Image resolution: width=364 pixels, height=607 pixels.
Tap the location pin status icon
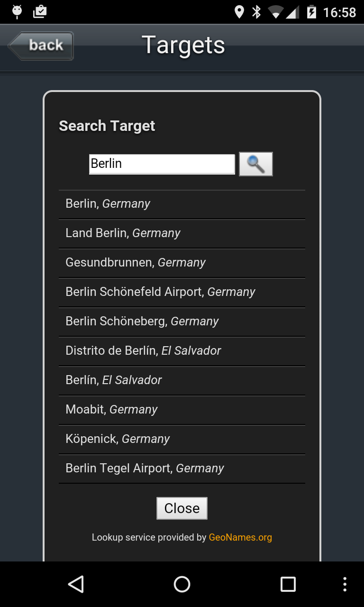tap(239, 12)
